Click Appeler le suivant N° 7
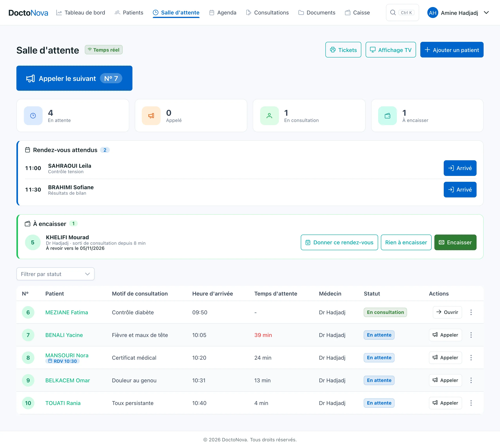This screenshot has height=448, width=500. coord(74,78)
